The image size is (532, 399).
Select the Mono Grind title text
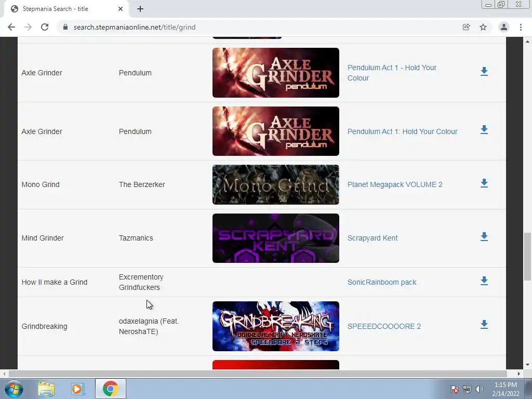41,184
